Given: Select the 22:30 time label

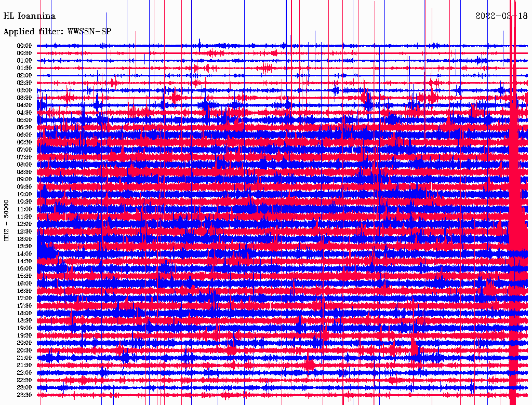Looking at the screenshot, I should [x=24, y=380].
